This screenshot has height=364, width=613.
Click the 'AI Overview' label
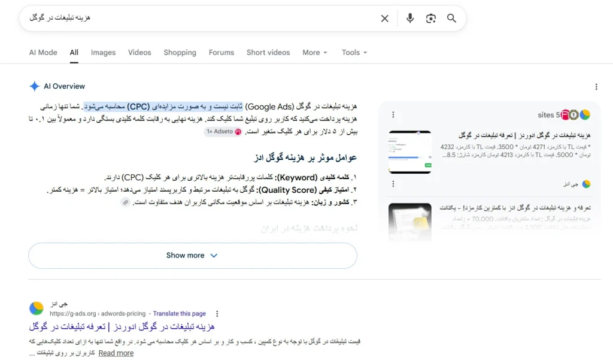[x=64, y=86]
